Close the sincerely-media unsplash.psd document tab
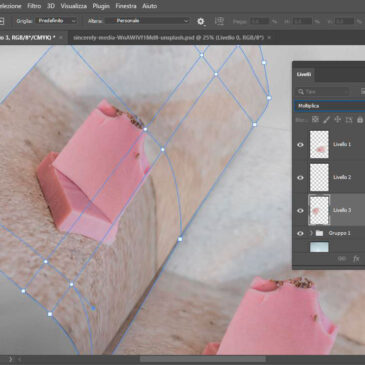Image resolution: width=365 pixels, height=365 pixels. pos(269,38)
